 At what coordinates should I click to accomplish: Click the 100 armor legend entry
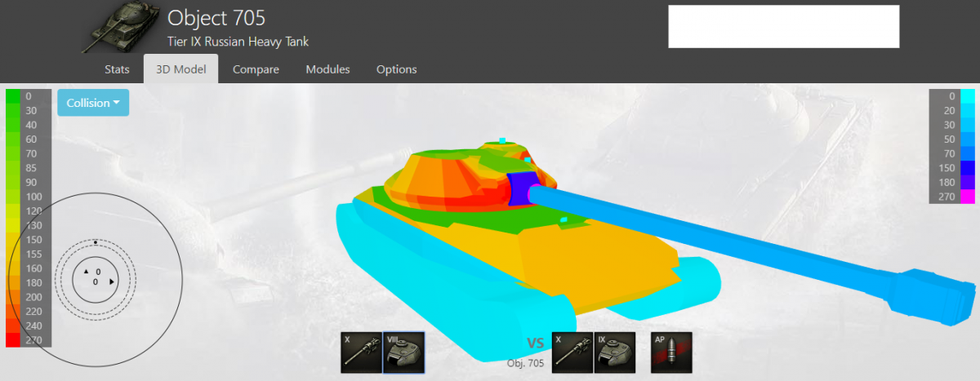tap(28, 197)
